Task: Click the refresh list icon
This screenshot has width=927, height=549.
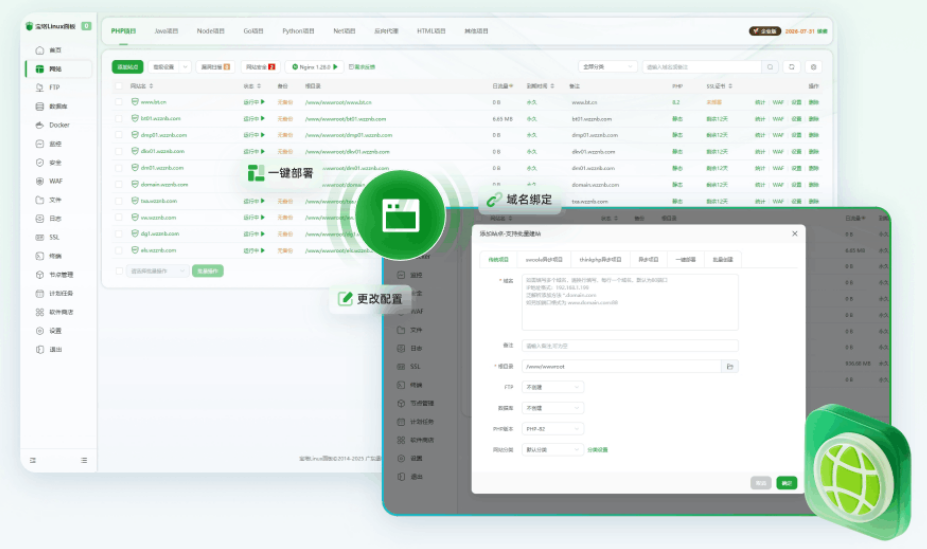Action: pos(792,67)
